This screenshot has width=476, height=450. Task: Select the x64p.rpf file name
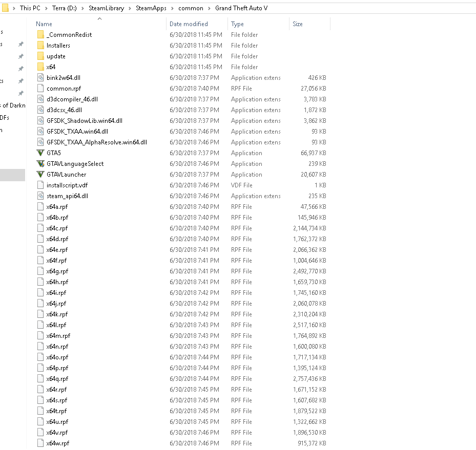(57, 368)
